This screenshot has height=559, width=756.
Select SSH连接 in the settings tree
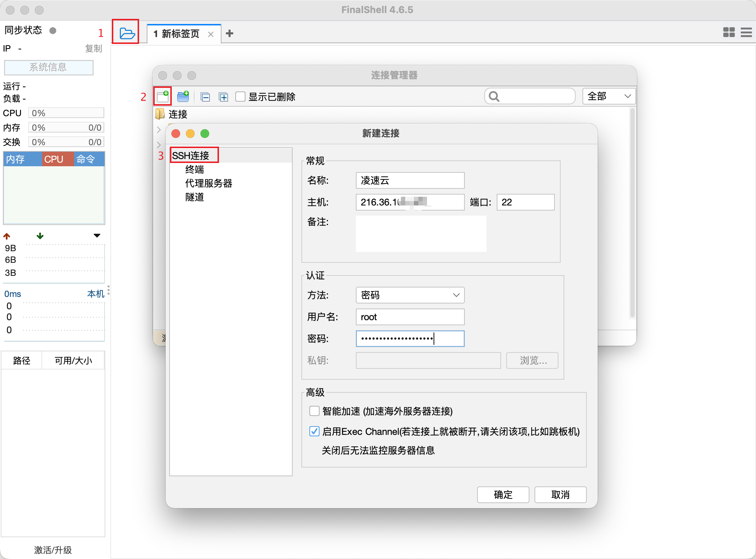coord(191,155)
